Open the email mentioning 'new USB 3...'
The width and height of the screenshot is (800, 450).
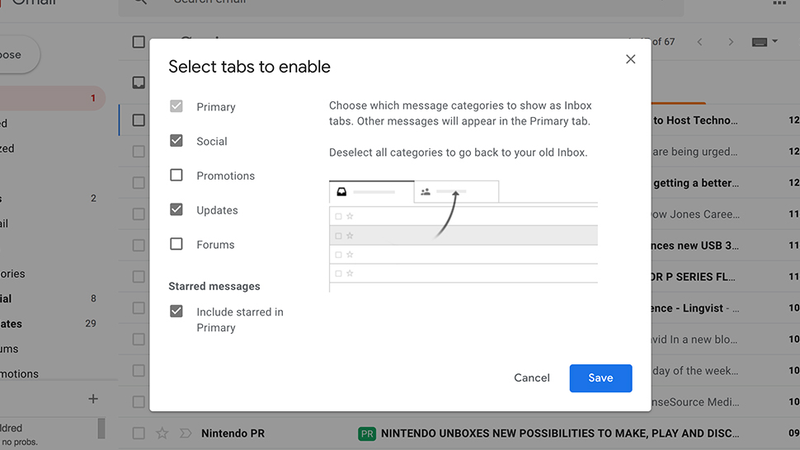696,245
